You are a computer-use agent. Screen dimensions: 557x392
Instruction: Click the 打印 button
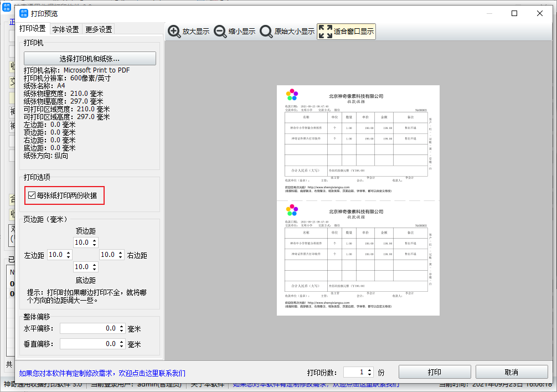(435, 372)
